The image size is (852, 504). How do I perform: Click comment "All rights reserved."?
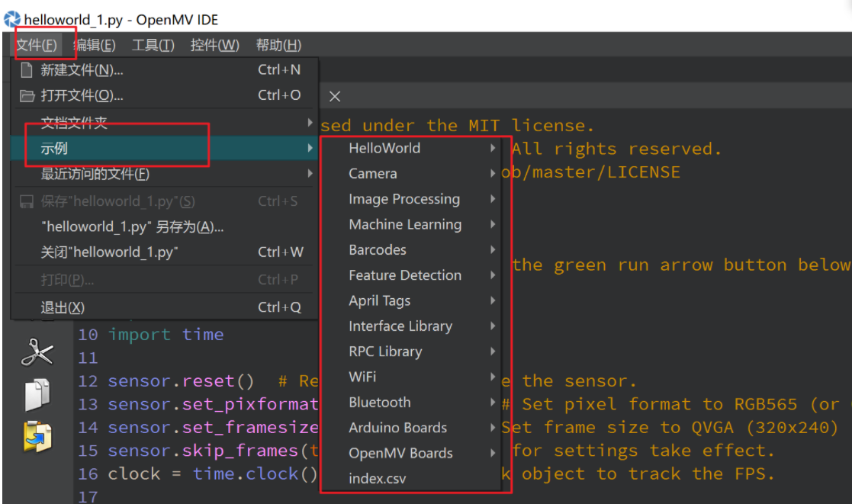(x=617, y=149)
